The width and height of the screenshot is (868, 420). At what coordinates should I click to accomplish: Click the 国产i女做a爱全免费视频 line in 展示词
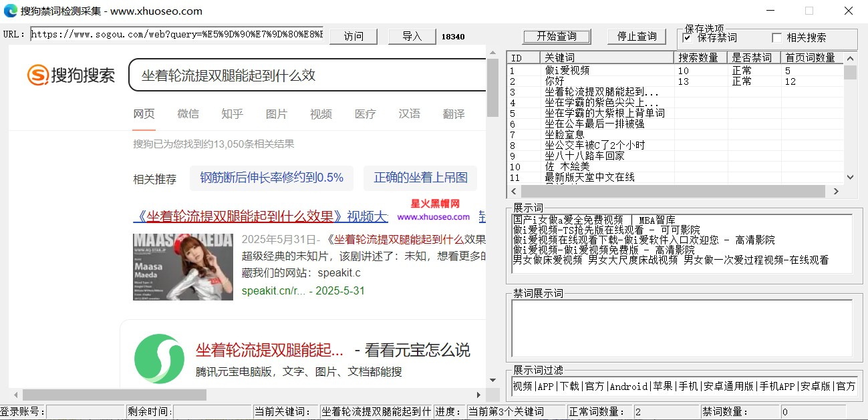tap(594, 219)
